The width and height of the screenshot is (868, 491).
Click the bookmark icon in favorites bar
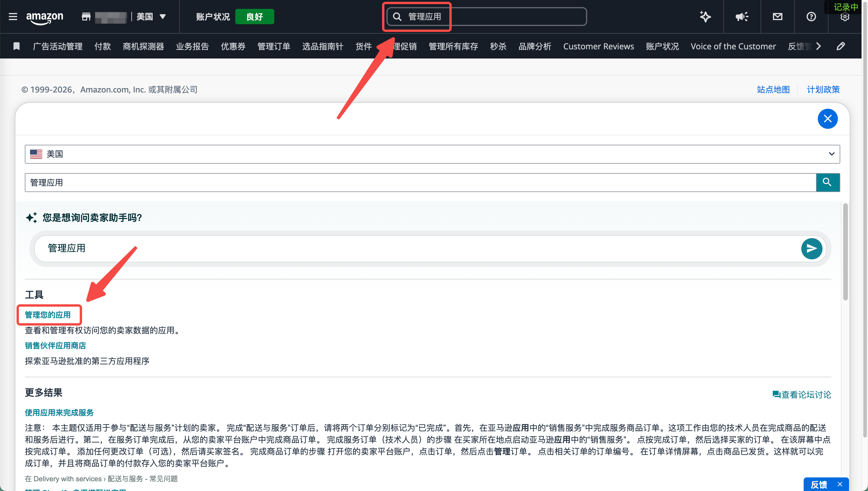point(16,46)
